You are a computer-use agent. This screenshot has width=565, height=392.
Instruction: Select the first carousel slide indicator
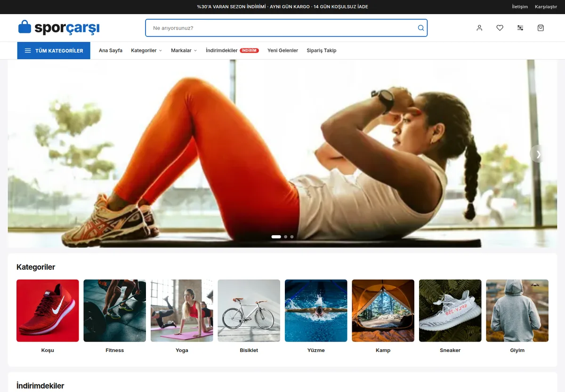[276, 237]
